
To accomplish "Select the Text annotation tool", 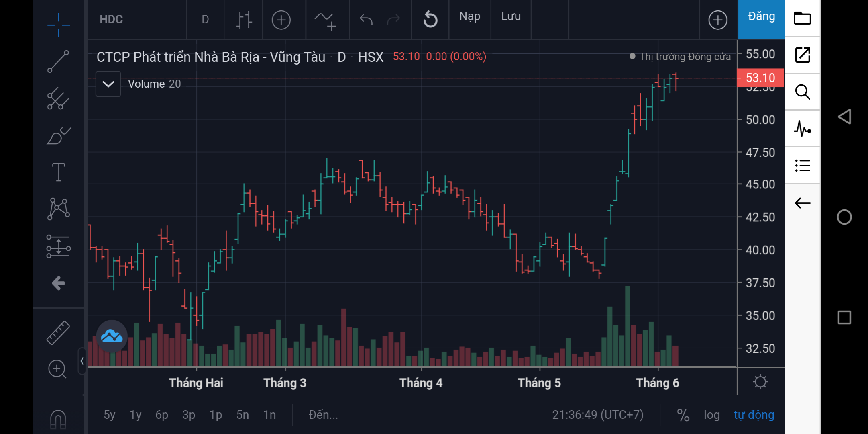I will (x=58, y=172).
